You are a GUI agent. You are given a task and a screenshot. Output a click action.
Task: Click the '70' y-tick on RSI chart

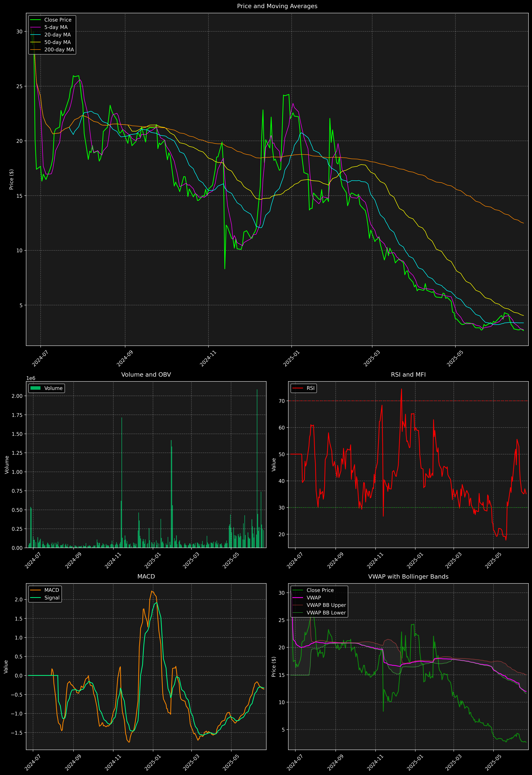pyautogui.click(x=282, y=401)
